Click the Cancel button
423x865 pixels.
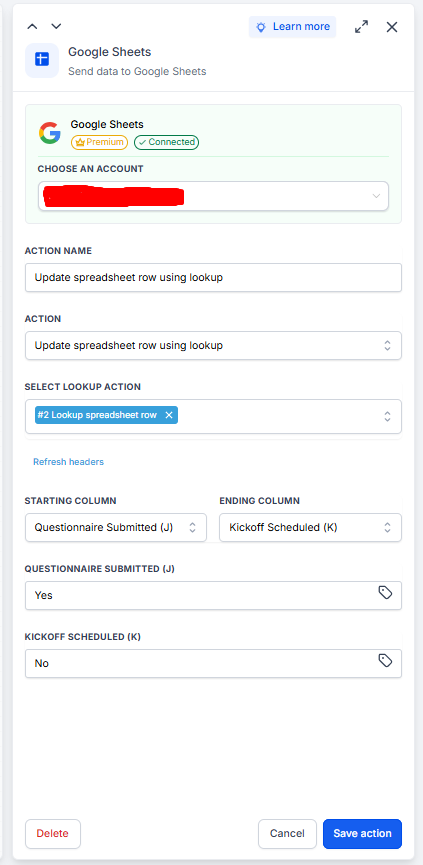tap(287, 834)
